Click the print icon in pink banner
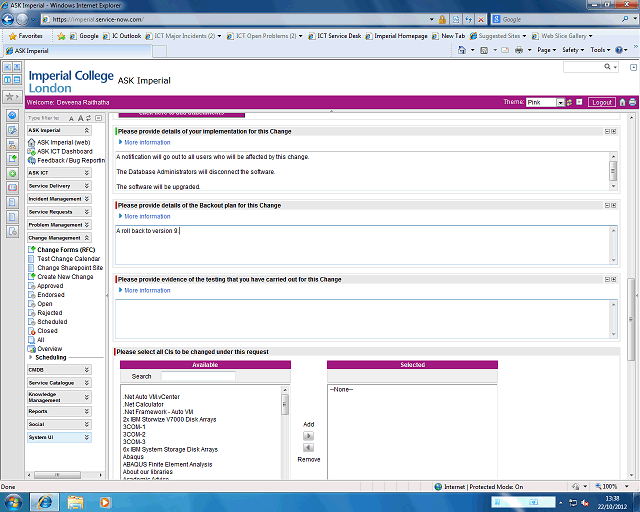 632,102
